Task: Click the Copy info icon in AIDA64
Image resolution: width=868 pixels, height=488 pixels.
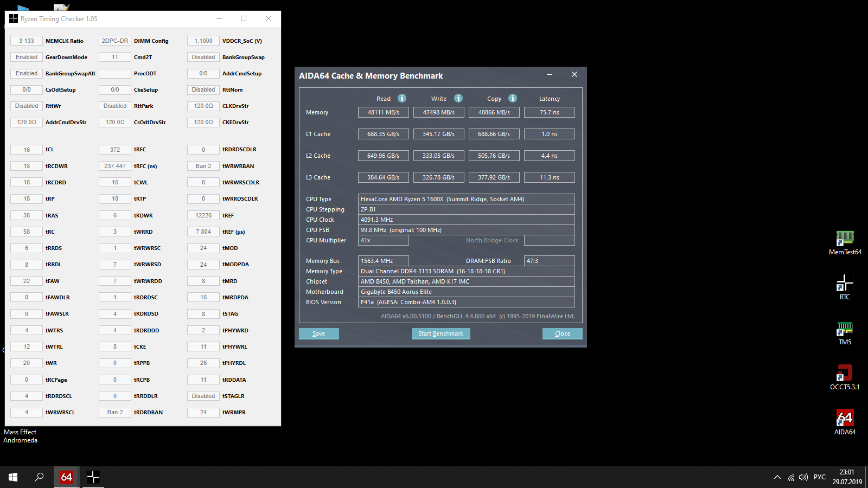Action: coord(513,98)
